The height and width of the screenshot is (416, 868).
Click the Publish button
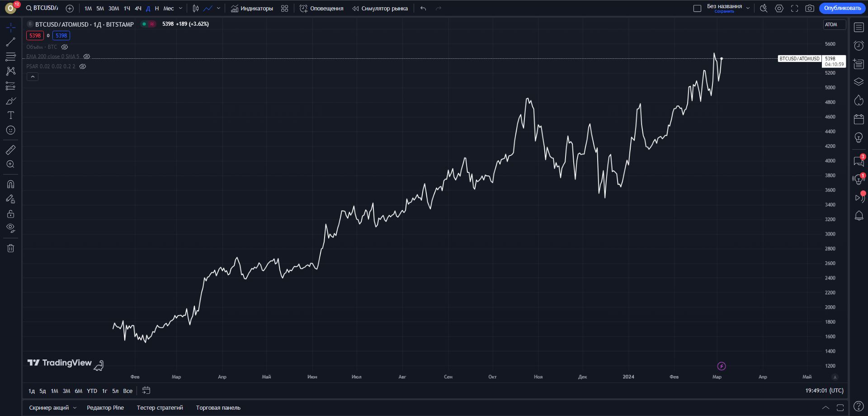click(x=842, y=8)
